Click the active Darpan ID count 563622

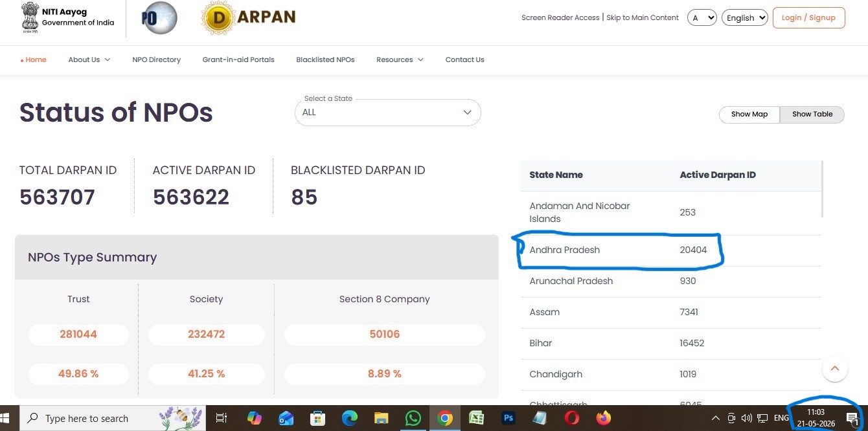coord(191,197)
